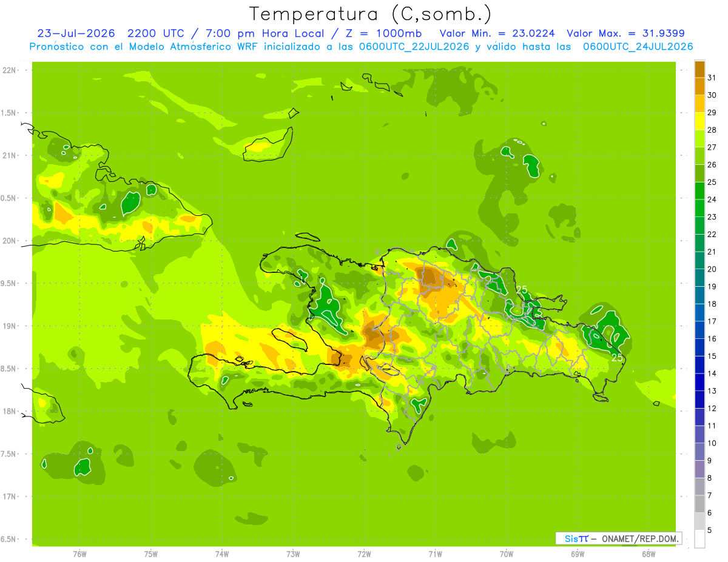Screen dimensions: 728x562
Task: Click the "17N" latitude axis label
Action: (8, 497)
